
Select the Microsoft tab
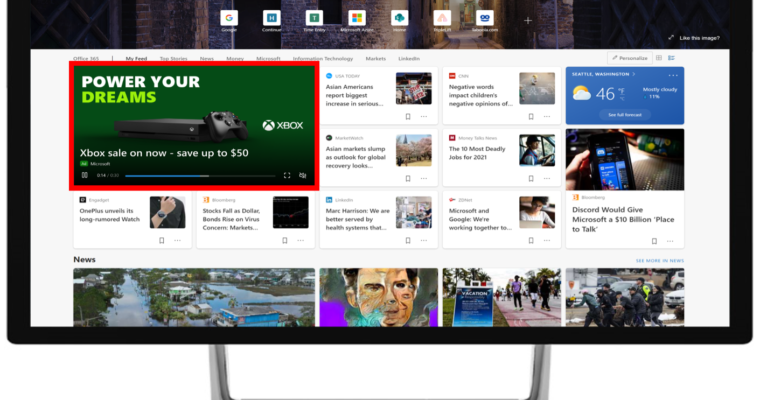pos(268,58)
